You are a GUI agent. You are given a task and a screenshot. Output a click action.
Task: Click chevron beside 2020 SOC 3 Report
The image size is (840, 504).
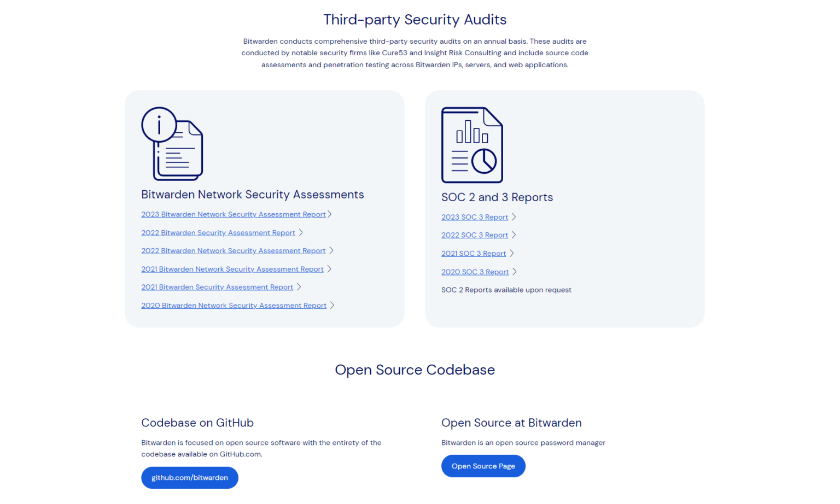click(x=515, y=272)
